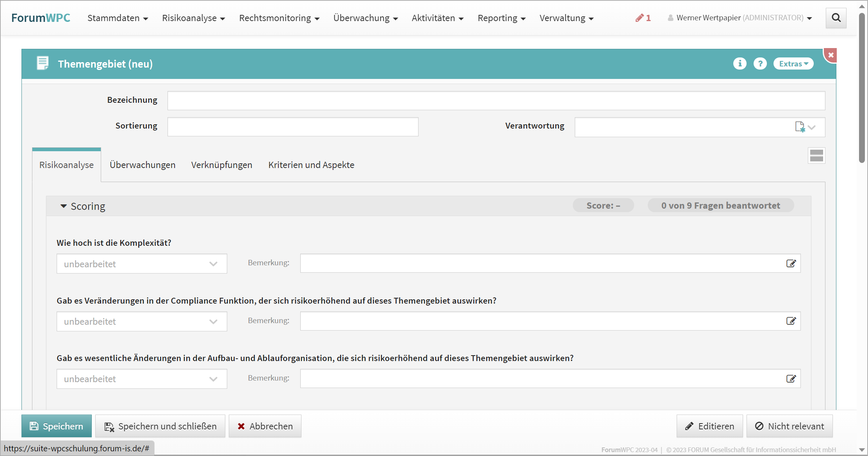868x456 pixels.
Task: Click the info icon in the header
Action: 740,64
